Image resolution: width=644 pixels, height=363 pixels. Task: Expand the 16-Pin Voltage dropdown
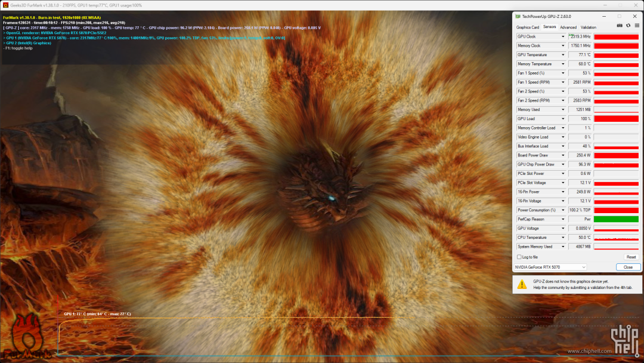(563, 201)
